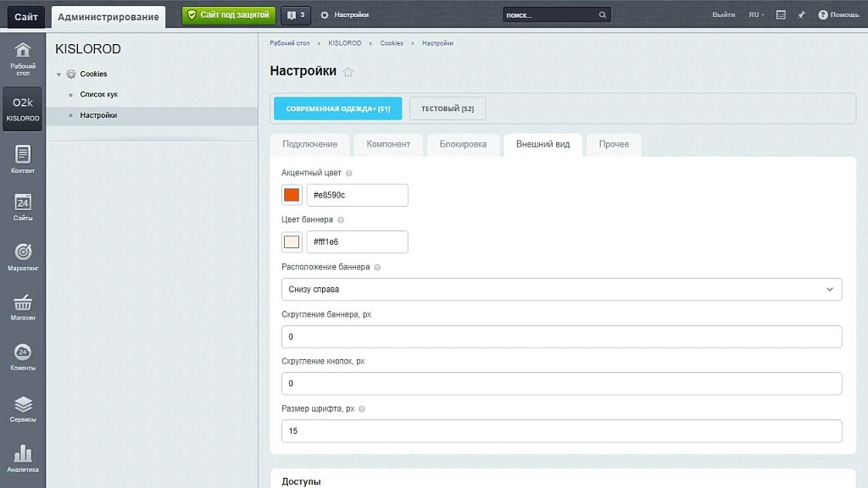Select the Современная одежда+ [S1] site

coord(337,108)
